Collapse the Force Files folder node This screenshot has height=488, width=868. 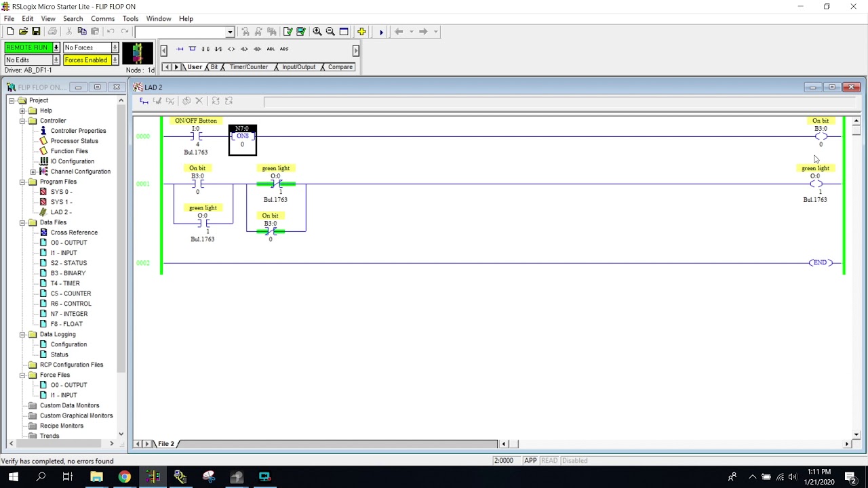point(22,375)
